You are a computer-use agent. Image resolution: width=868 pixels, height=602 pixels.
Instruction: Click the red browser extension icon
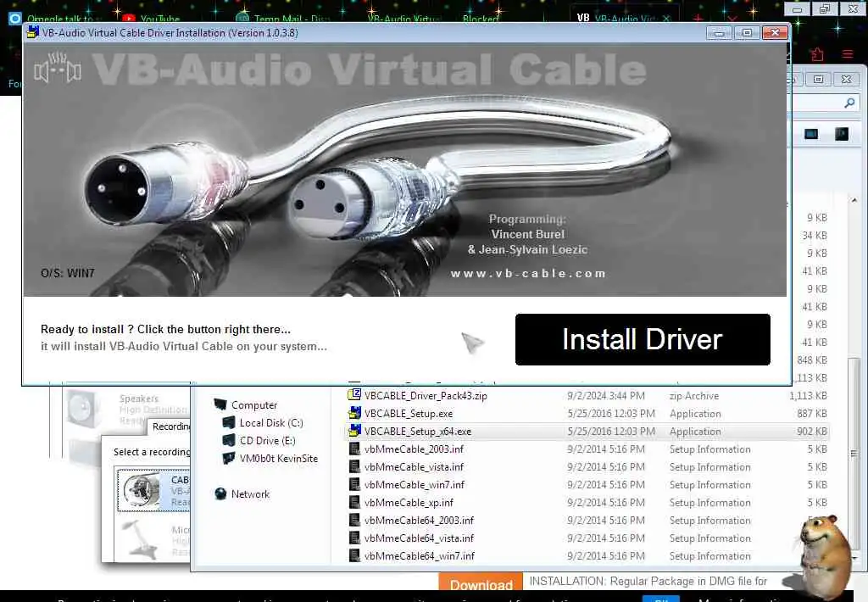[816, 54]
